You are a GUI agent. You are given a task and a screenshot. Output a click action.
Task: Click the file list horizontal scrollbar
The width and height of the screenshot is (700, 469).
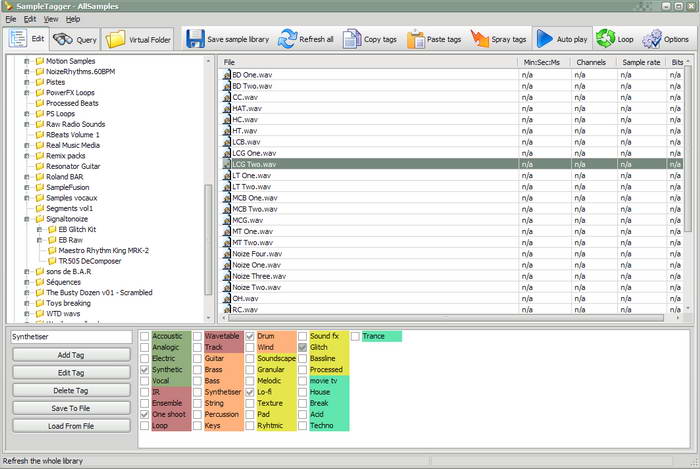pos(446,318)
